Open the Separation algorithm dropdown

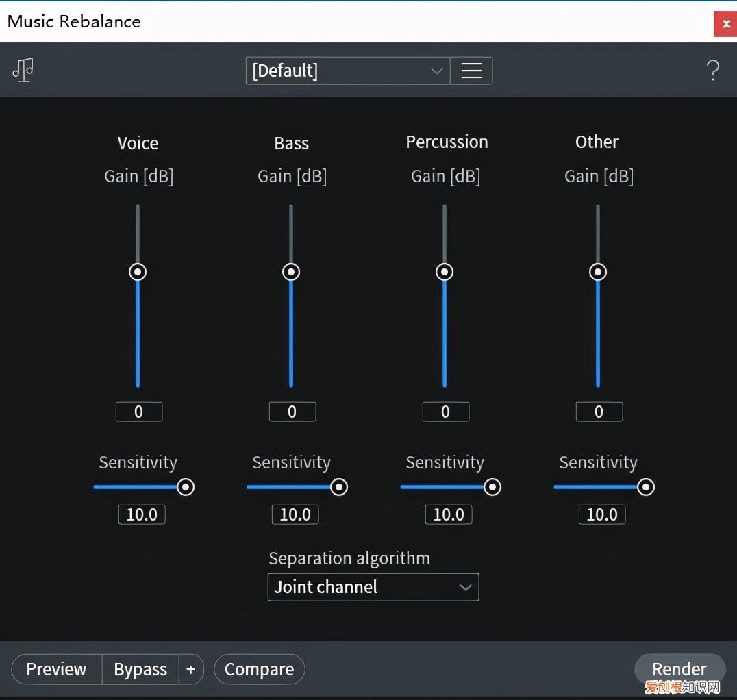tap(373, 587)
